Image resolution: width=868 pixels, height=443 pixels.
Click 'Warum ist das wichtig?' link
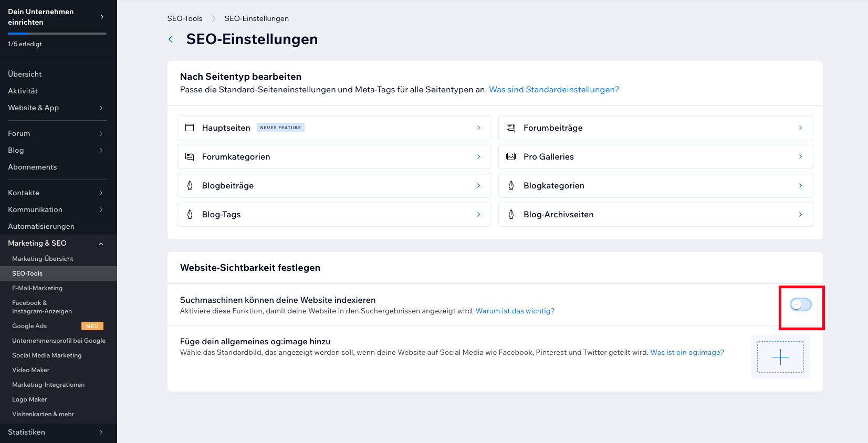click(x=515, y=311)
